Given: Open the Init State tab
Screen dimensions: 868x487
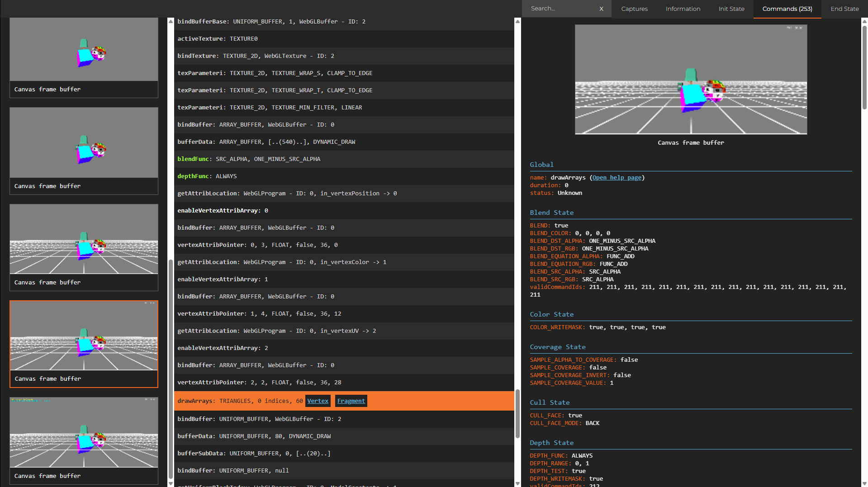Looking at the screenshot, I should tap(731, 9).
